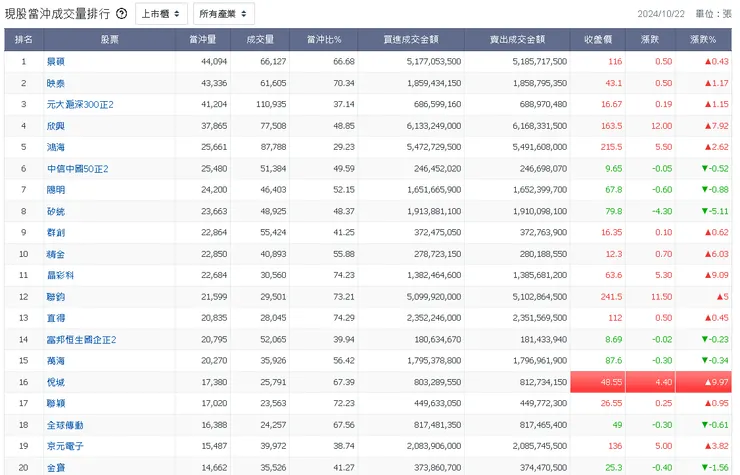The image size is (740, 475).
Task: Open stock link 聯穎
Action: click(56, 403)
